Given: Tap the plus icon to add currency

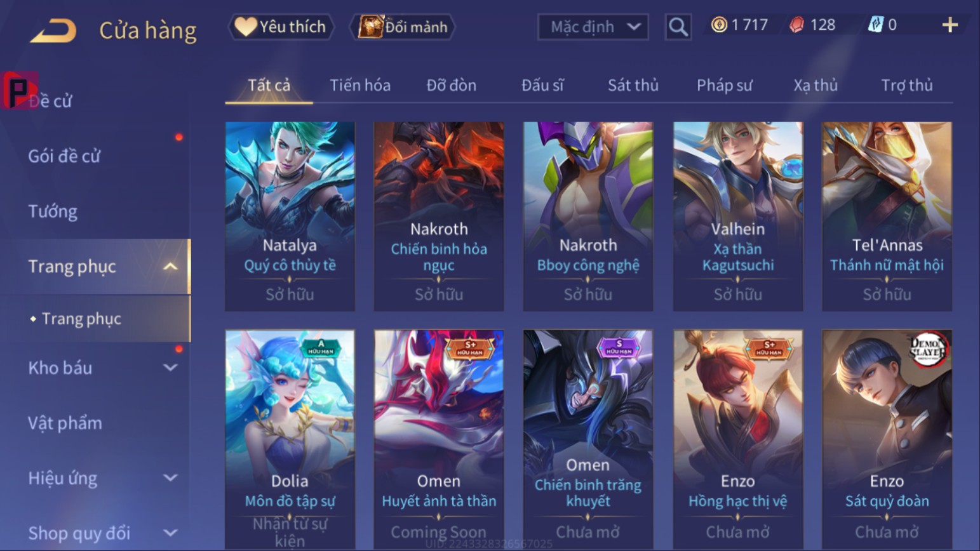Looking at the screenshot, I should point(950,25).
